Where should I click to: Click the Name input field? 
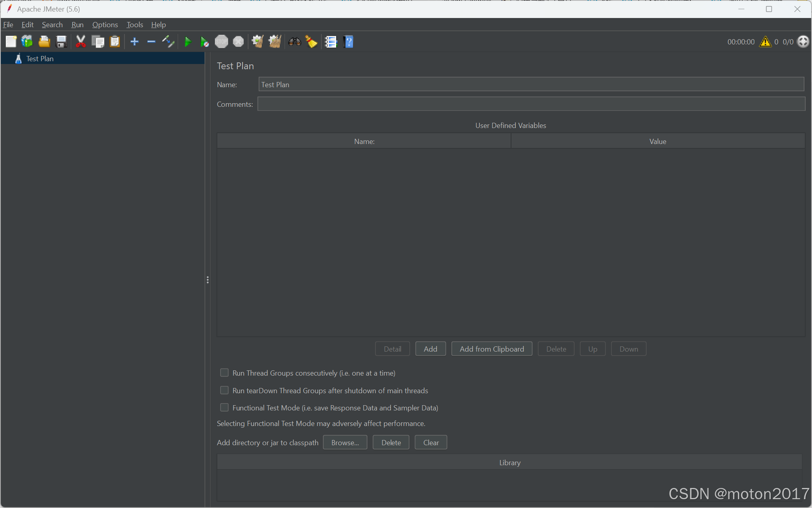[x=531, y=84]
